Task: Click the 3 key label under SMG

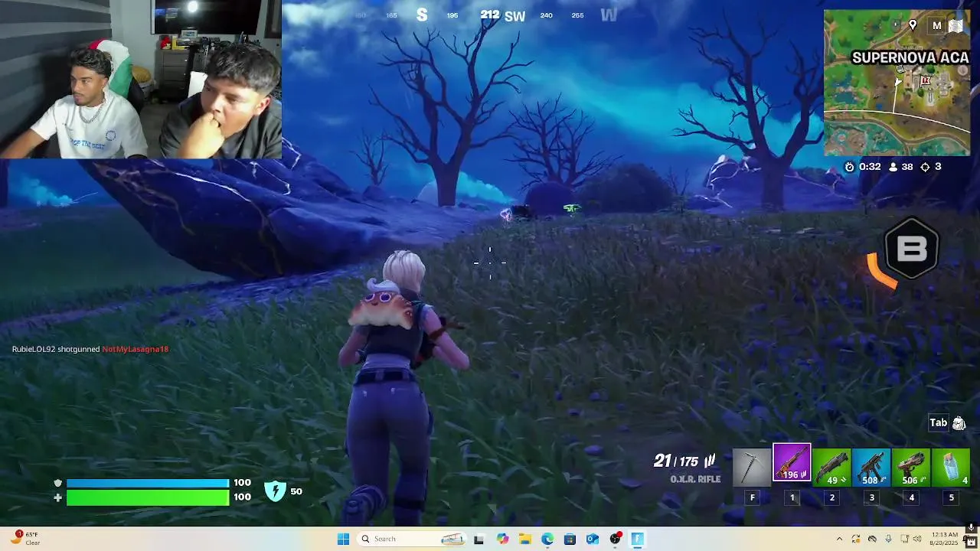Action: [x=871, y=497]
